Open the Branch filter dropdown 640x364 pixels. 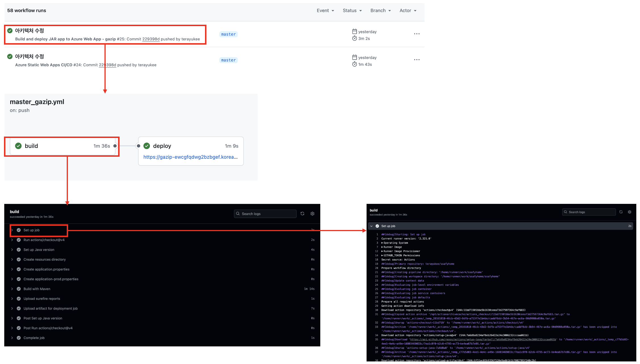click(380, 11)
